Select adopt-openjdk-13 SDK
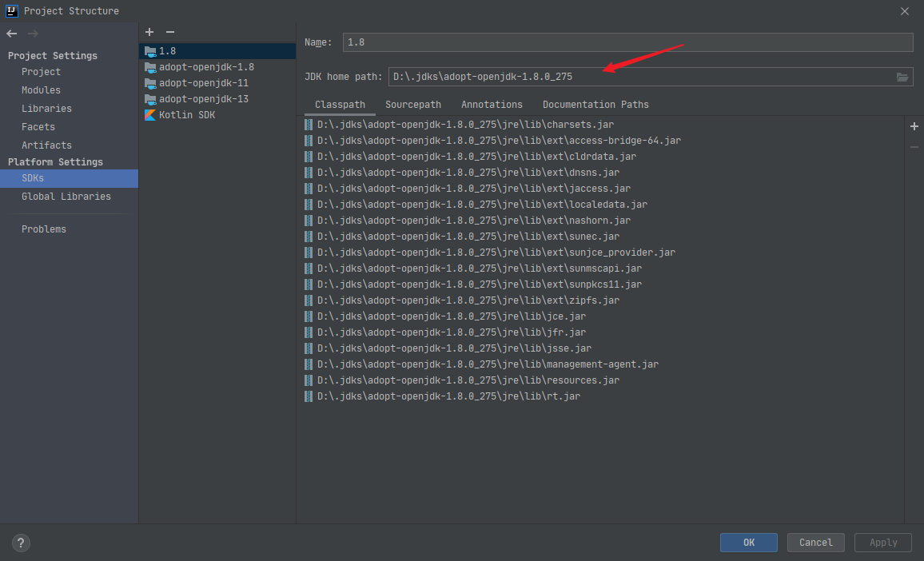 (x=217, y=98)
